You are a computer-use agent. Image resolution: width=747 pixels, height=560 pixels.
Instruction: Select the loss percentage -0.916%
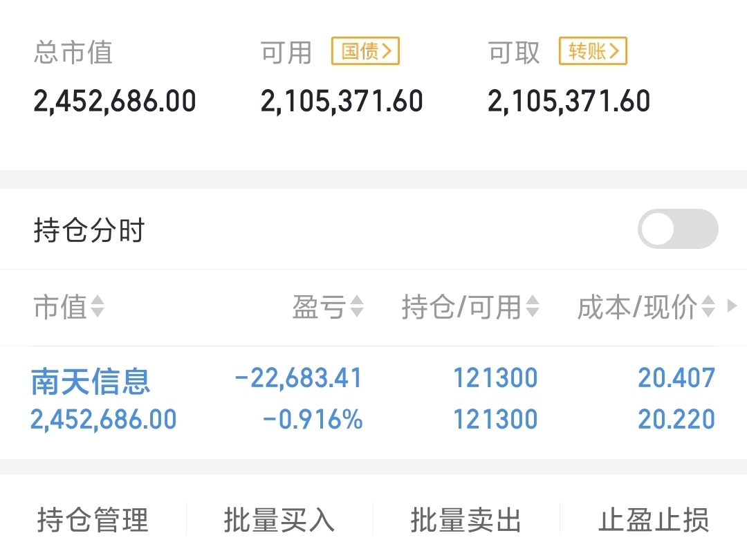(313, 420)
